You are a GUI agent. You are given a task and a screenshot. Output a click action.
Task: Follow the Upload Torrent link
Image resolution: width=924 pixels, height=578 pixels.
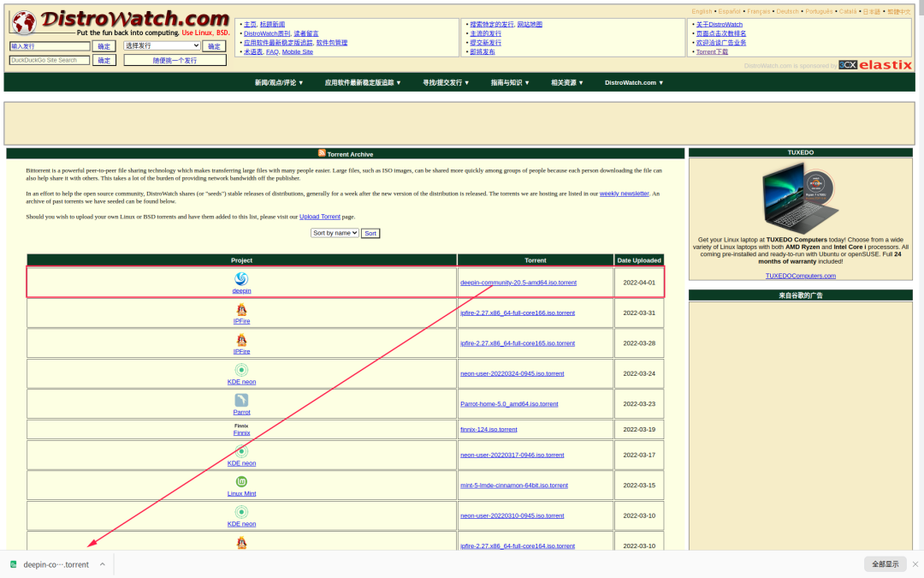(319, 217)
